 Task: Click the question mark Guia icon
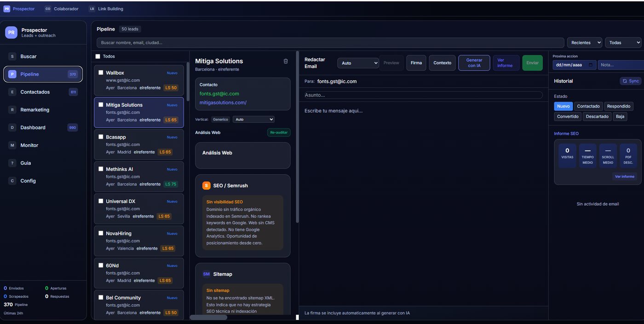pos(12,163)
